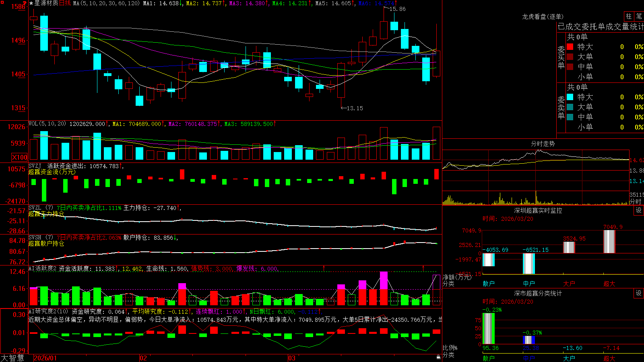The image size is (644, 362).
Task: Click the red question mark icon at top-left
Action: pos(25,4)
